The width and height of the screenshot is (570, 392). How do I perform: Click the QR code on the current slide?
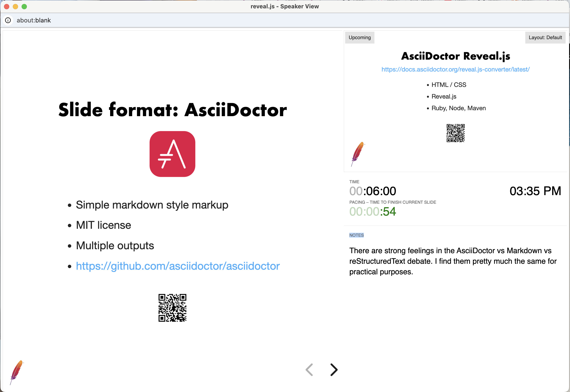(172, 308)
